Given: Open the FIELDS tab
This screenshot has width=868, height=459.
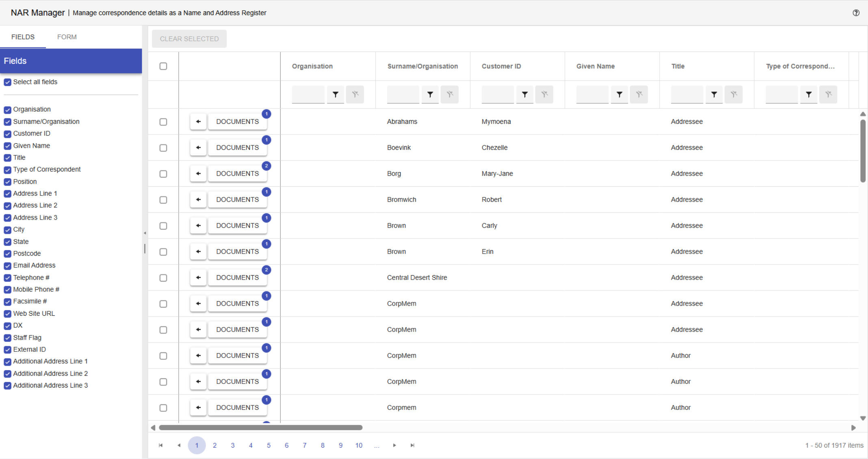Looking at the screenshot, I should (23, 37).
